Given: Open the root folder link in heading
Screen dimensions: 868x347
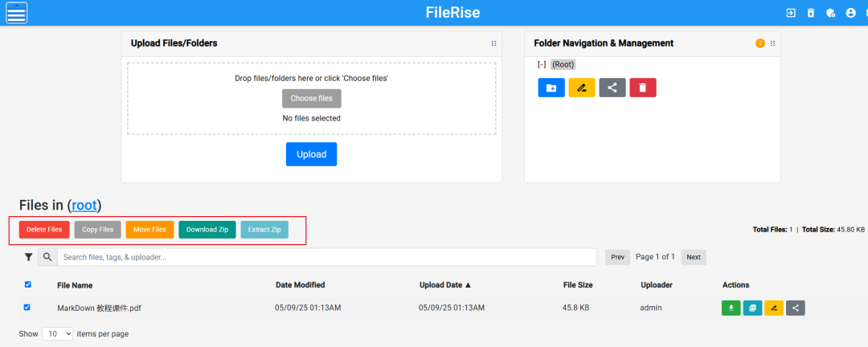Looking at the screenshot, I should (84, 205).
